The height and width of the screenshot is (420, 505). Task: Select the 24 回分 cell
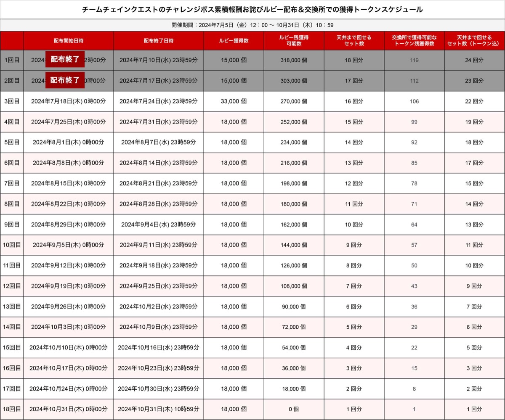coord(474,60)
